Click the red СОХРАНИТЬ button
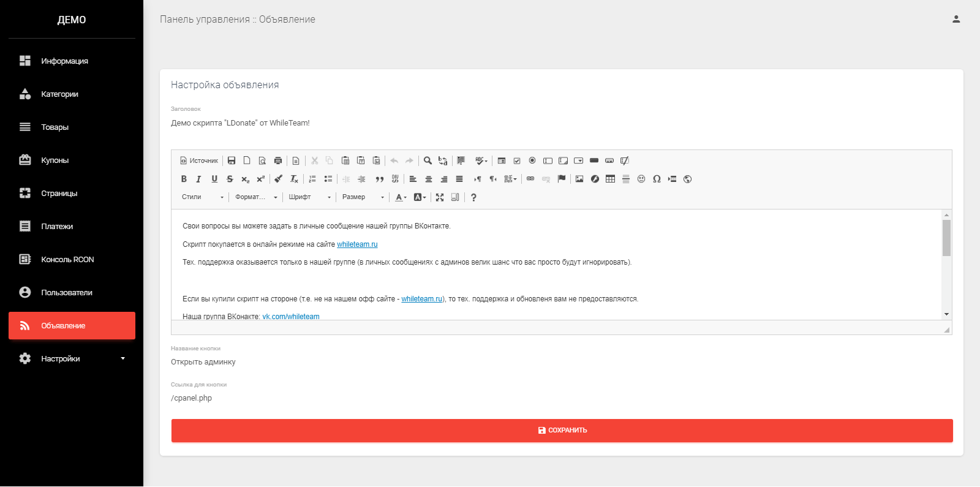Image resolution: width=980 pixels, height=487 pixels. [562, 431]
